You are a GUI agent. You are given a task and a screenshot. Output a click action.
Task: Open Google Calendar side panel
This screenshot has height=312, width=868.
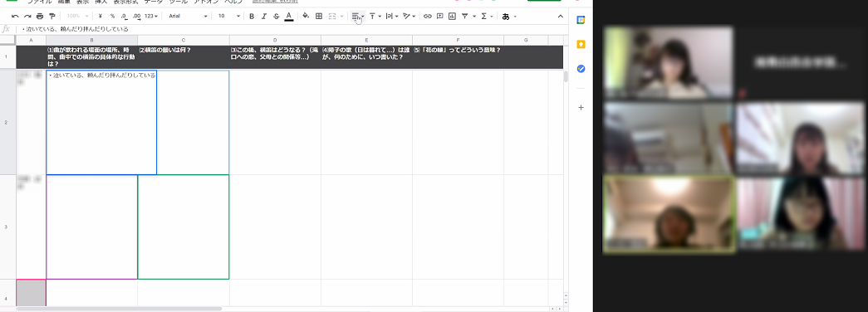click(x=581, y=20)
